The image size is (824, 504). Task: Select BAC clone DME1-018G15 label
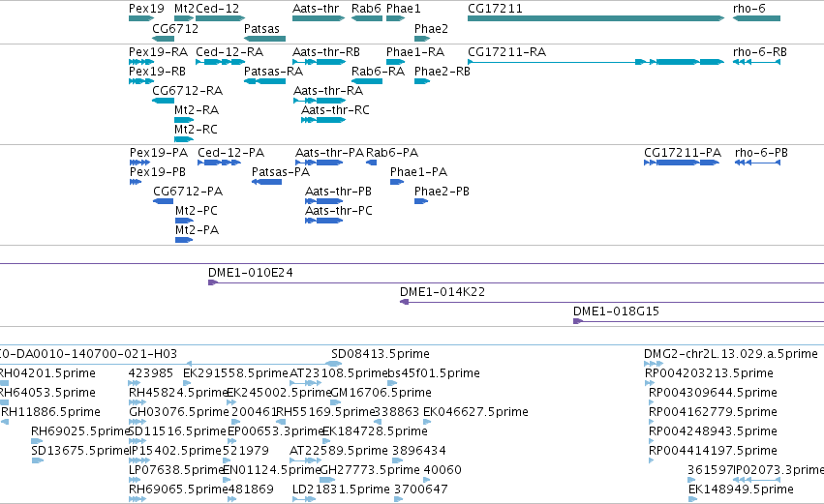click(x=617, y=311)
